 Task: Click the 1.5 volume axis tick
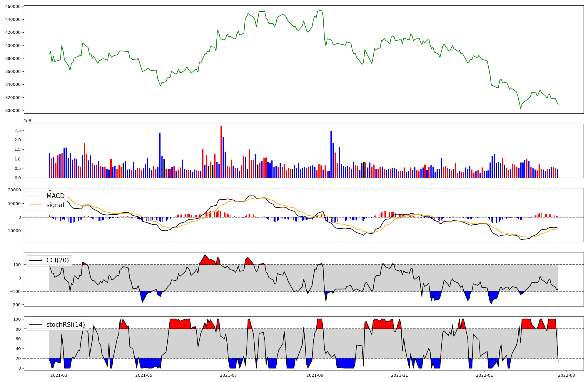(x=17, y=149)
